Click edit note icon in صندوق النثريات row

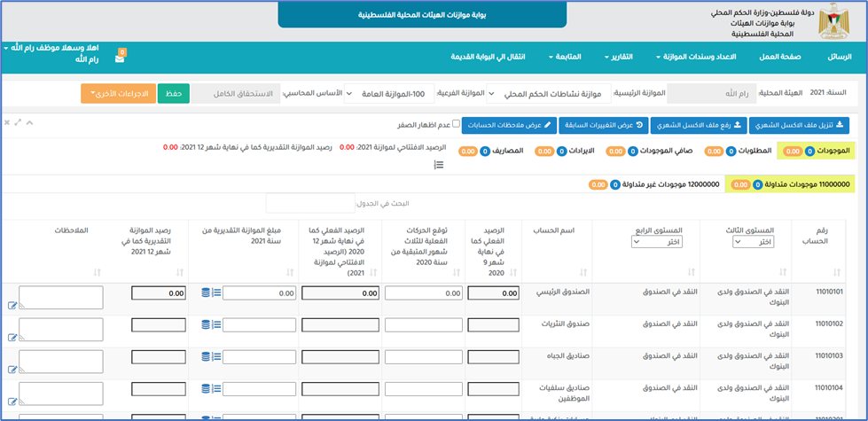[x=12, y=338]
